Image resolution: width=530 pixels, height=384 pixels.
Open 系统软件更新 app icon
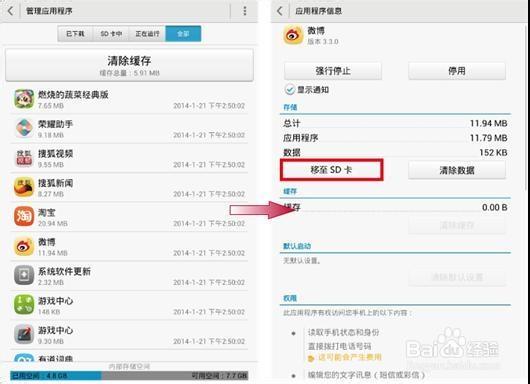[x=24, y=275]
